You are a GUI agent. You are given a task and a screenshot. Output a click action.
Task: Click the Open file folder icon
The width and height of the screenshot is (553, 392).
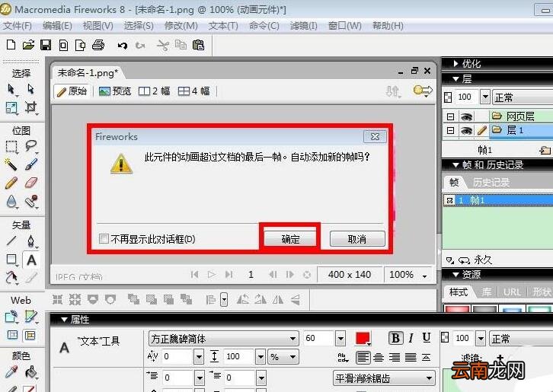pyautogui.click(x=28, y=45)
